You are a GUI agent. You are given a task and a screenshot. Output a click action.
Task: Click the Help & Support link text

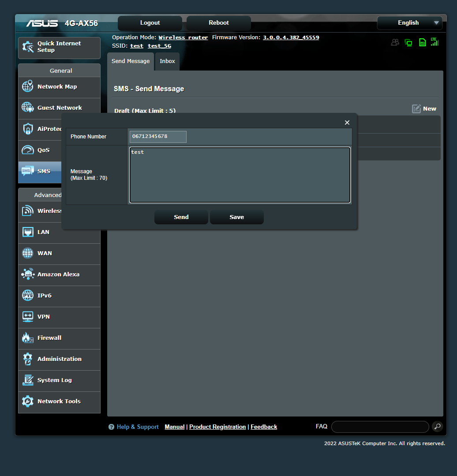click(x=138, y=427)
